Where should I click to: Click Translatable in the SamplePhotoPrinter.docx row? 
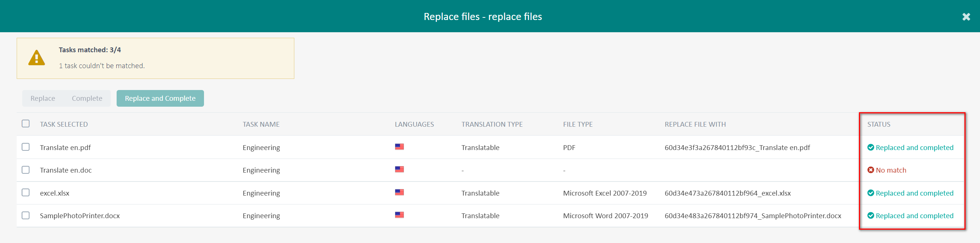pyautogui.click(x=481, y=216)
